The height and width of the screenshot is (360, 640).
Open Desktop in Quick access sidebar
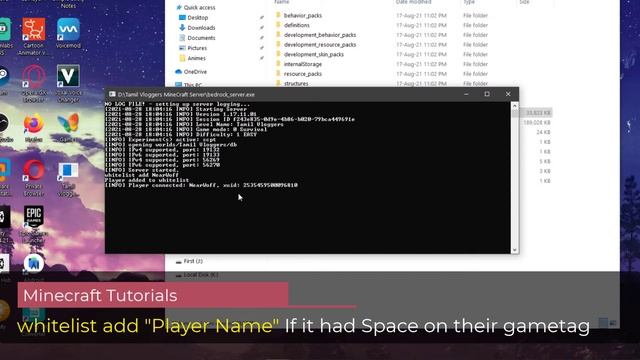[198, 18]
